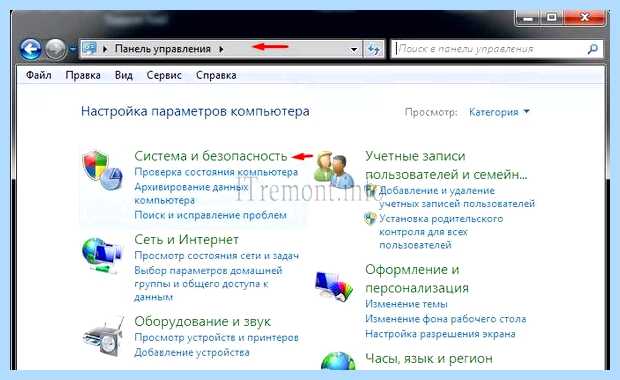Open Установка родительского контроля link
The width and height of the screenshot is (620, 380).
[441, 232]
